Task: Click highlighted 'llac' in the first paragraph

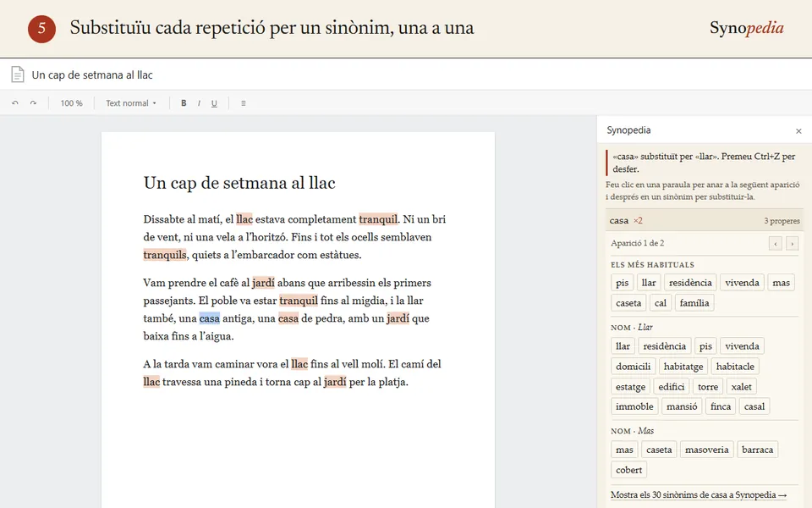Action: 244,219
